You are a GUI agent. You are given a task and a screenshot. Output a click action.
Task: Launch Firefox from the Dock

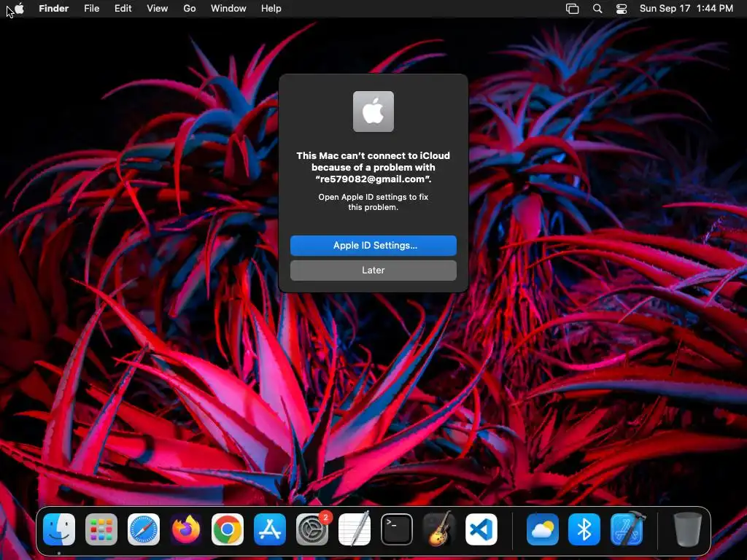click(x=186, y=529)
